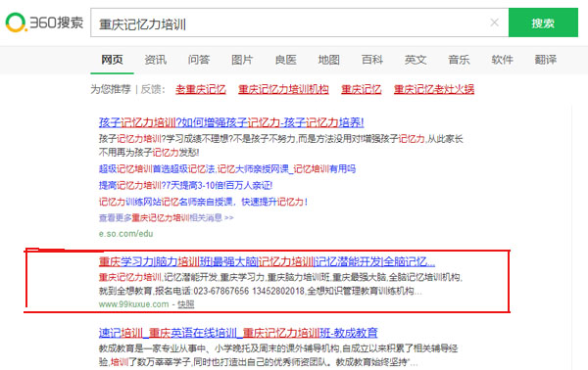Open the 快照 cached page link
The image size is (588, 370).
[186, 304]
